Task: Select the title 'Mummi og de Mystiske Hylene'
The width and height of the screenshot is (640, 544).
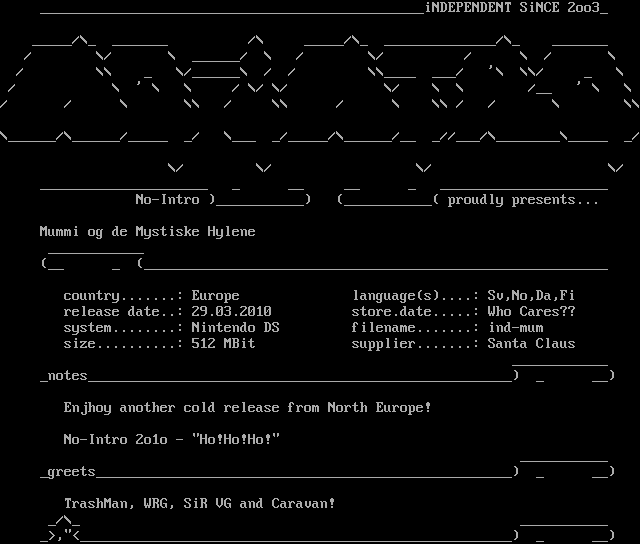Action: pyautogui.click(x=148, y=232)
